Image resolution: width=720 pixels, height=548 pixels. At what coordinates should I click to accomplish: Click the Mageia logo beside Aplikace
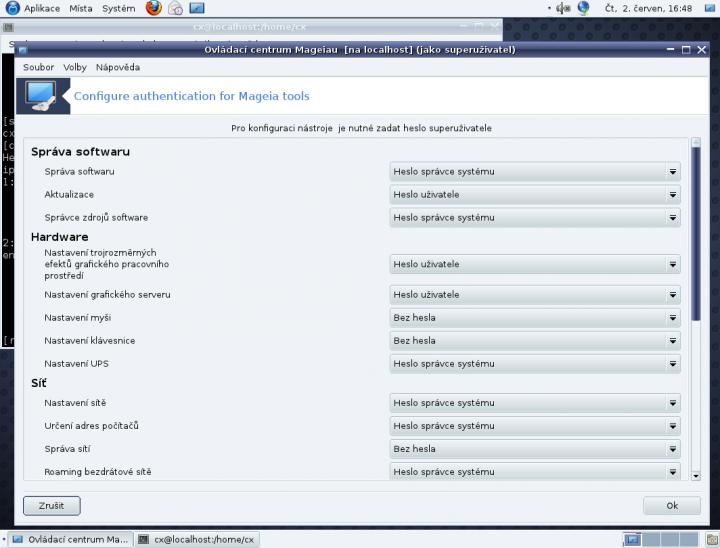[x=12, y=8]
